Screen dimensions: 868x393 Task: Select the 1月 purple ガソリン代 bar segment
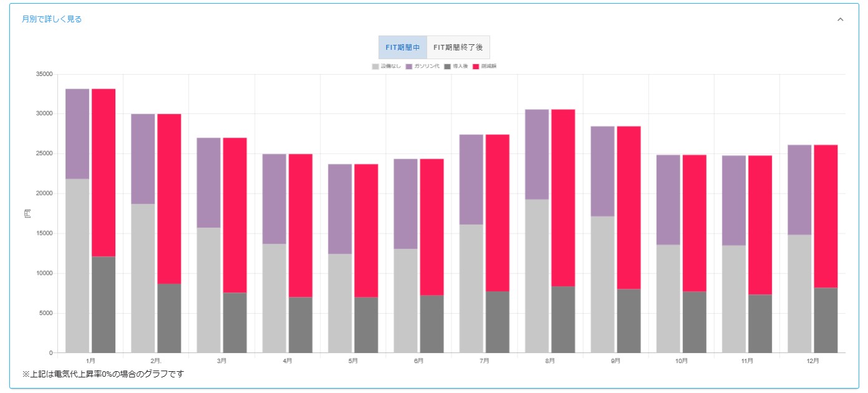(x=77, y=134)
